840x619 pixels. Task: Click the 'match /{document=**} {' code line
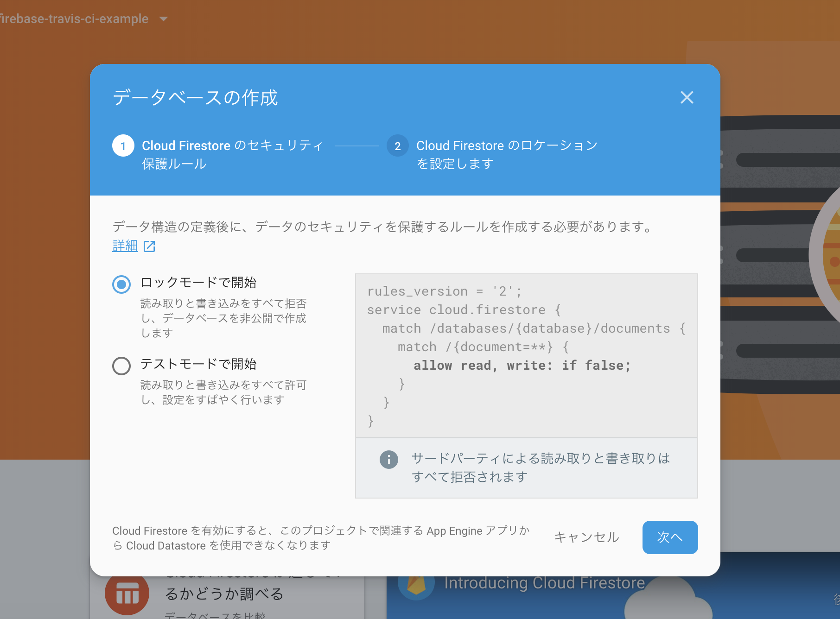pos(484,347)
